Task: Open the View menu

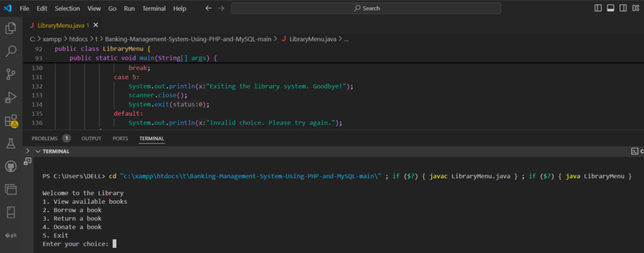Action: click(x=94, y=8)
